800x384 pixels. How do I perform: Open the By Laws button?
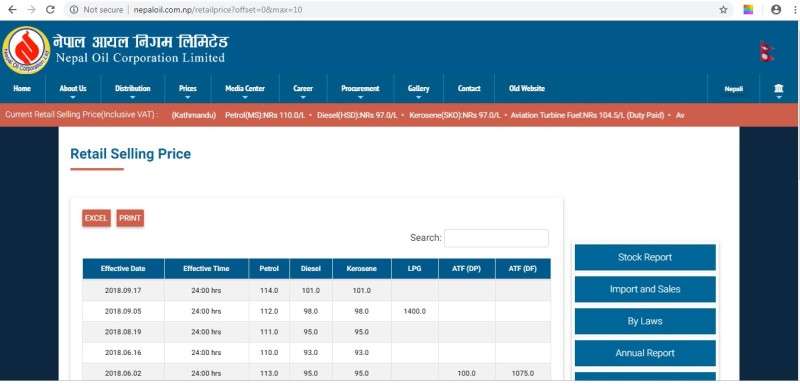[645, 321]
